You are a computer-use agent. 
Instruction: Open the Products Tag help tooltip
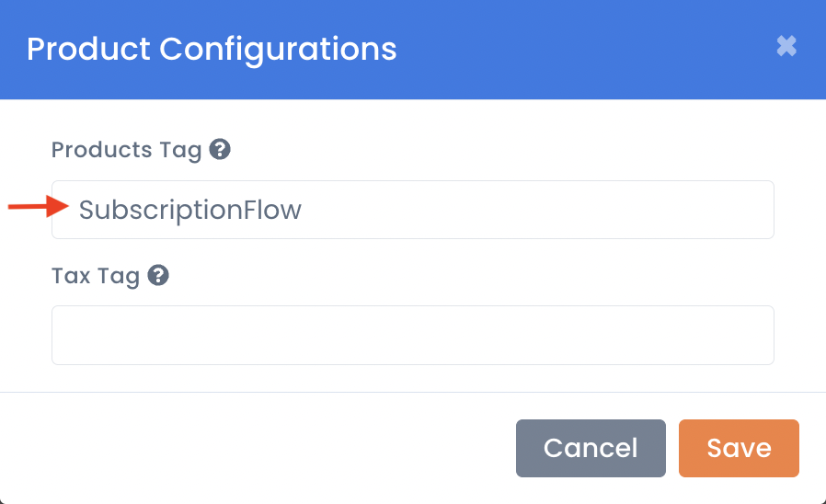point(220,149)
